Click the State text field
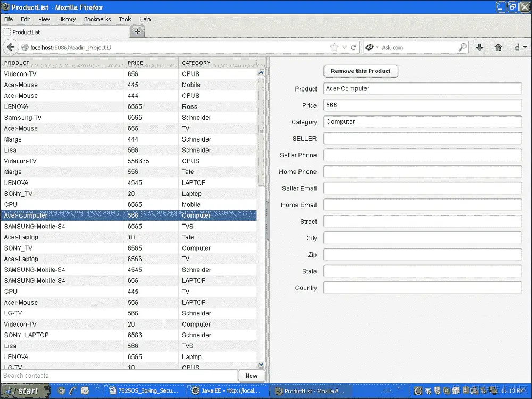 pos(422,271)
